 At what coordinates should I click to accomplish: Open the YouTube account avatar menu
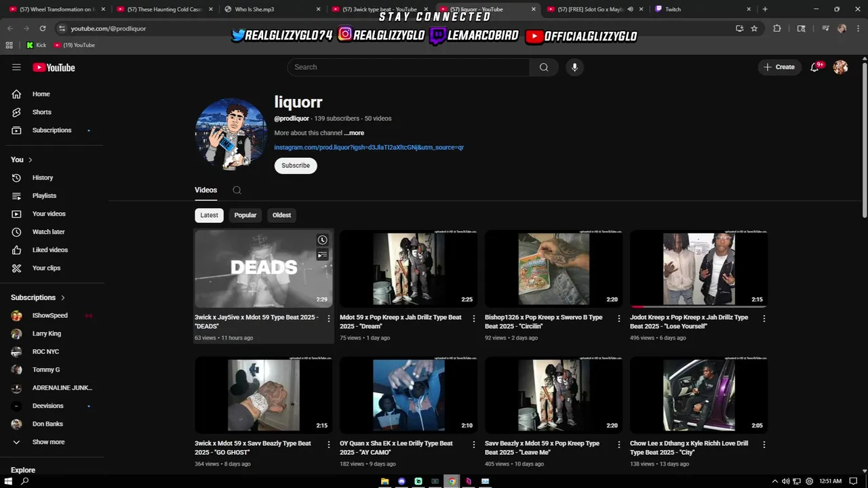pyautogui.click(x=840, y=67)
